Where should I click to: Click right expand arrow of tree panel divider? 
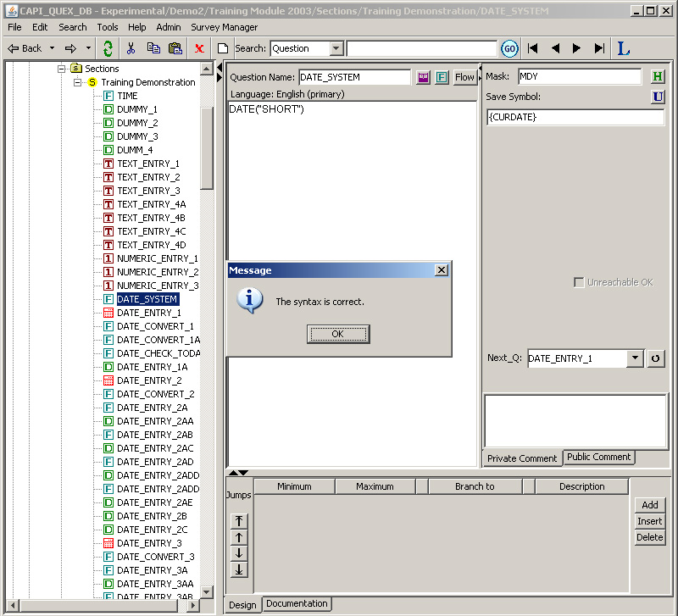[220, 77]
